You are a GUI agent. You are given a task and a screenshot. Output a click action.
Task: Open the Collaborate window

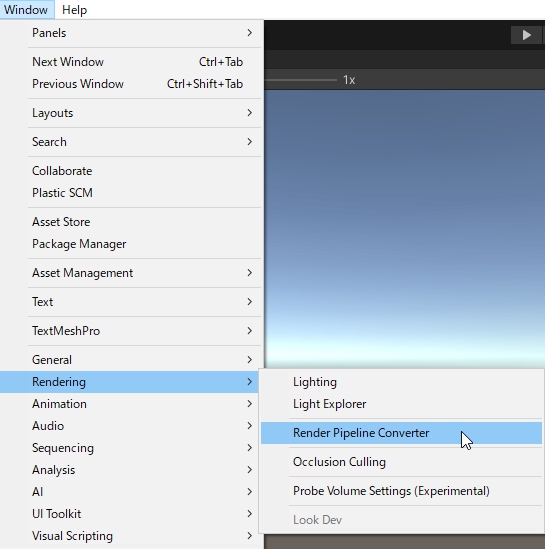point(131,171)
